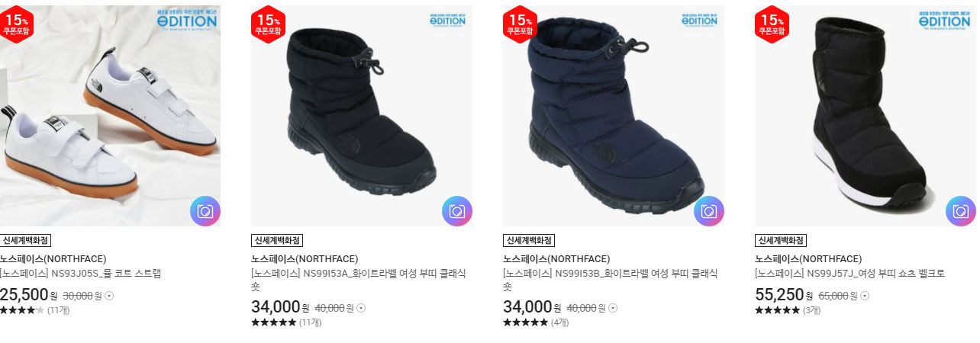This screenshot has width=980, height=343.
Task: Click 신세계백화점 tag under sneaker product
Action: pos(25,240)
